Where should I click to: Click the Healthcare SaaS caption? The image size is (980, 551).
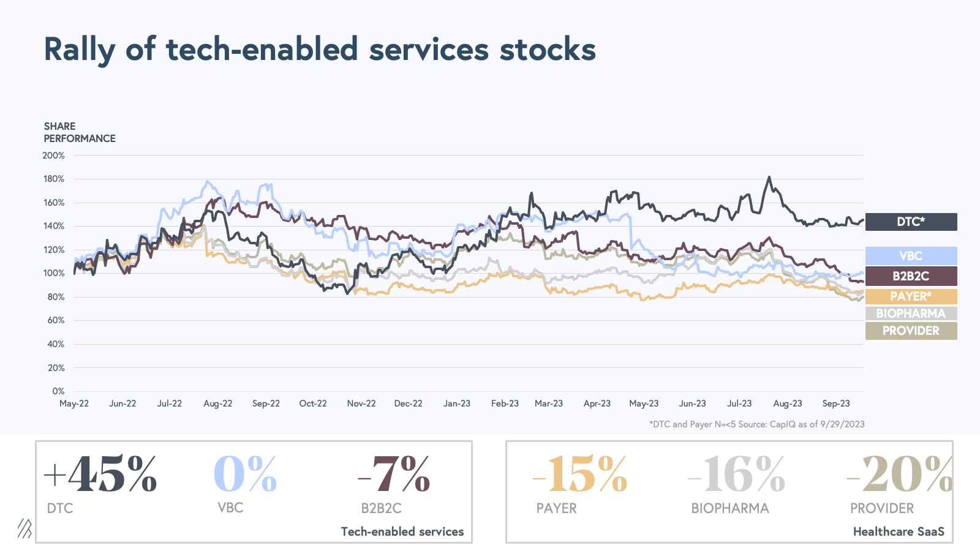pos(899,531)
